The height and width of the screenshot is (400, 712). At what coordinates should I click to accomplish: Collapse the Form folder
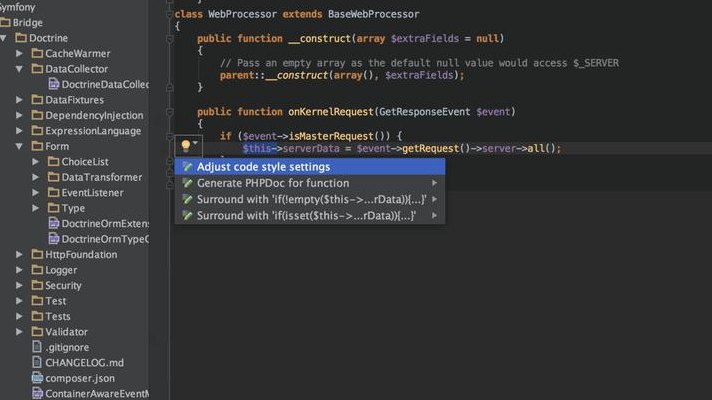point(20,146)
